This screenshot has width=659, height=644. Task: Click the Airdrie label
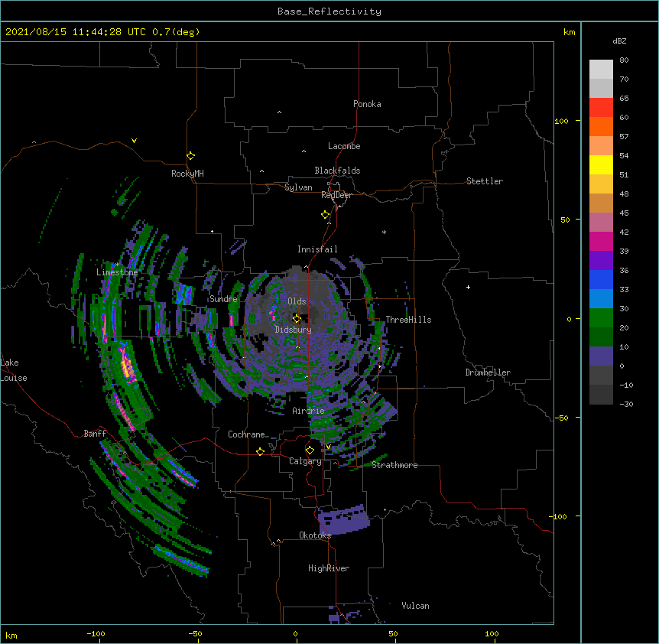pos(308,411)
